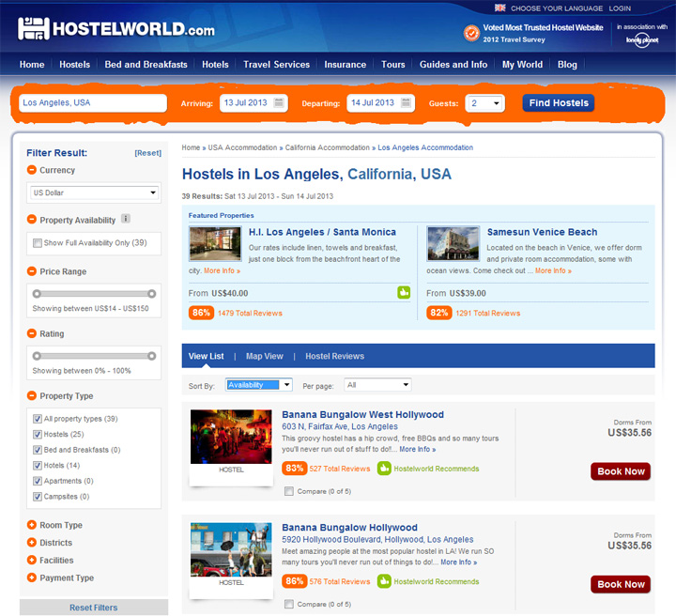Click the Hostelworld.com logo
This screenshot has width=676, height=616.
pyautogui.click(x=116, y=29)
